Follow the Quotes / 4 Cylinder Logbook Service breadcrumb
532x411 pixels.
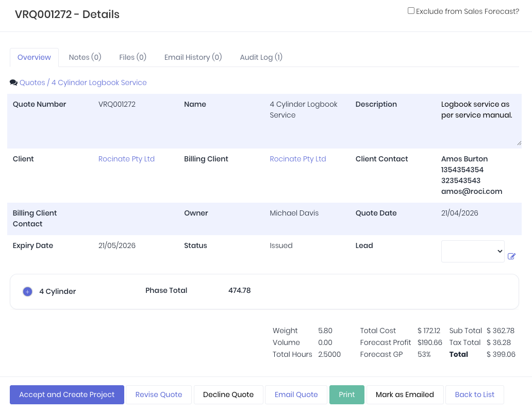(x=83, y=83)
